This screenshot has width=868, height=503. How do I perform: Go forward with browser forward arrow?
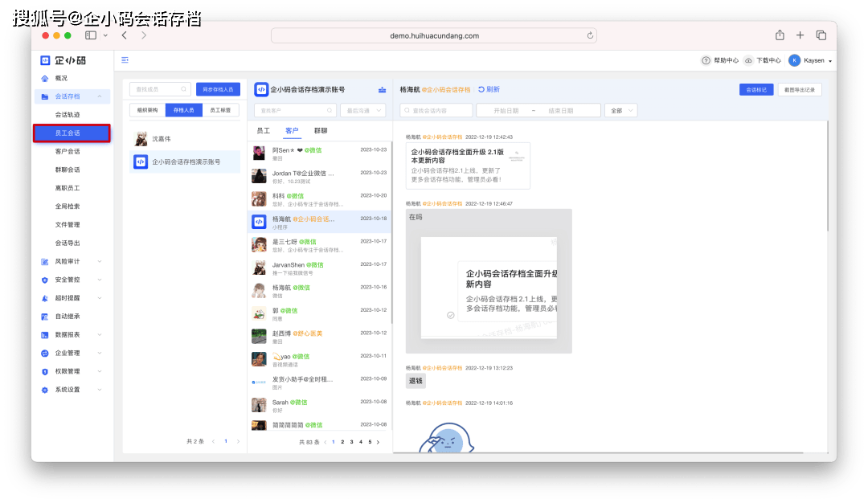tap(144, 35)
